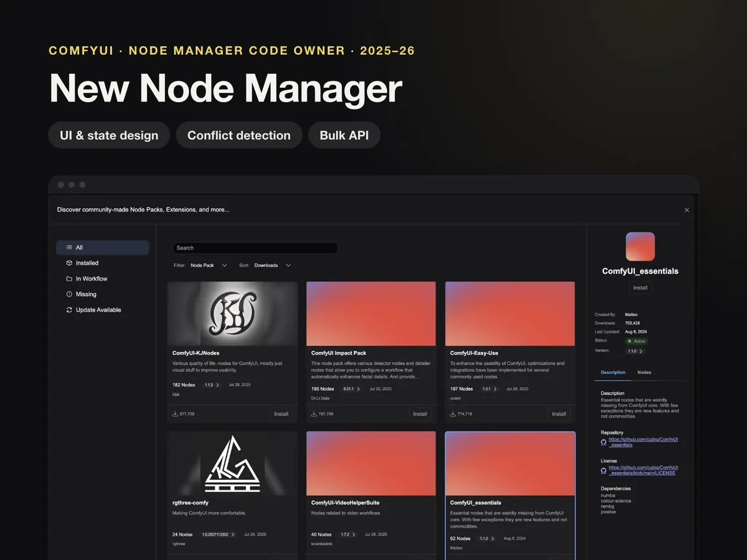The width and height of the screenshot is (747, 560).
Task: Click the Installed cube icon
Action: click(x=69, y=263)
